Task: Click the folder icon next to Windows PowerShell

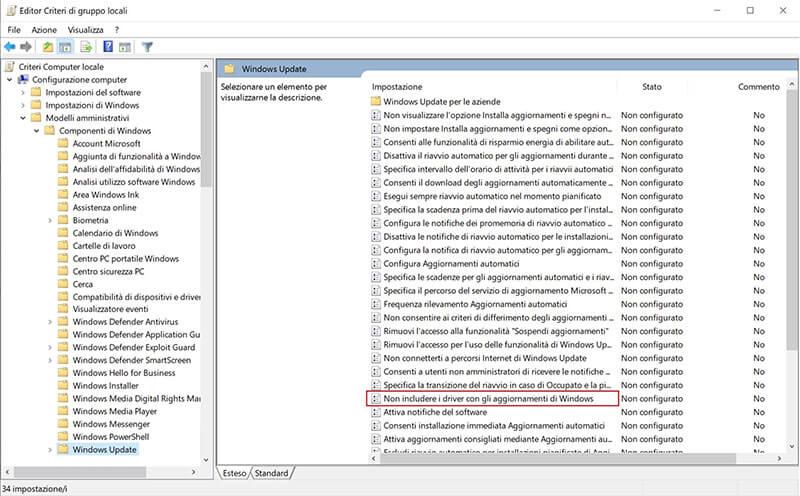Action: point(63,436)
